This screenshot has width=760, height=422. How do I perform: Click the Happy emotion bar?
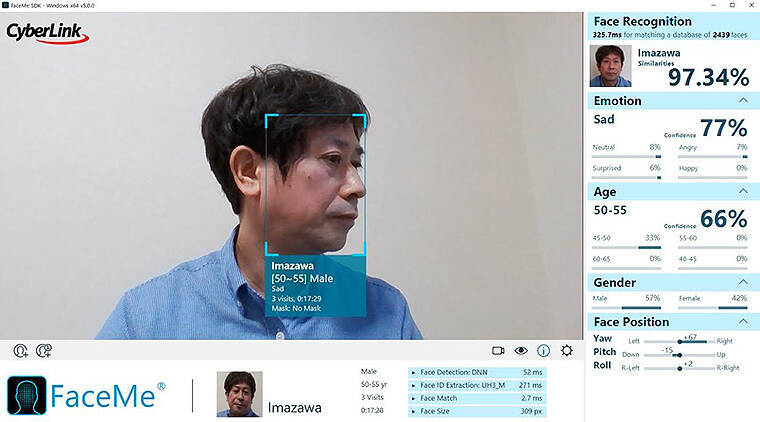coord(712,178)
